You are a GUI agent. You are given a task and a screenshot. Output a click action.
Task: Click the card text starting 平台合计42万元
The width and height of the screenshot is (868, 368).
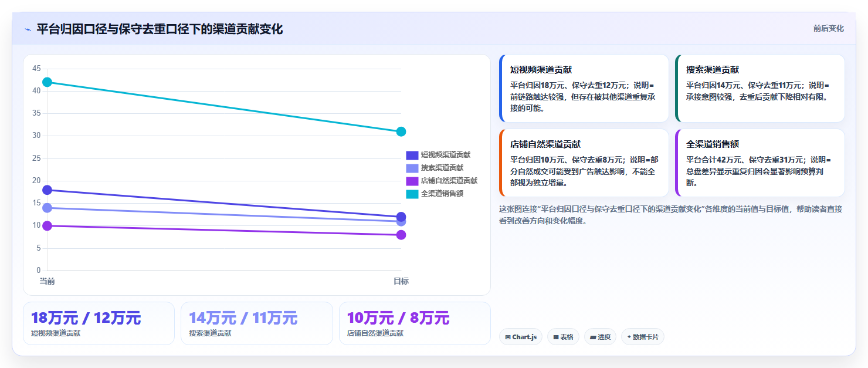click(759, 171)
